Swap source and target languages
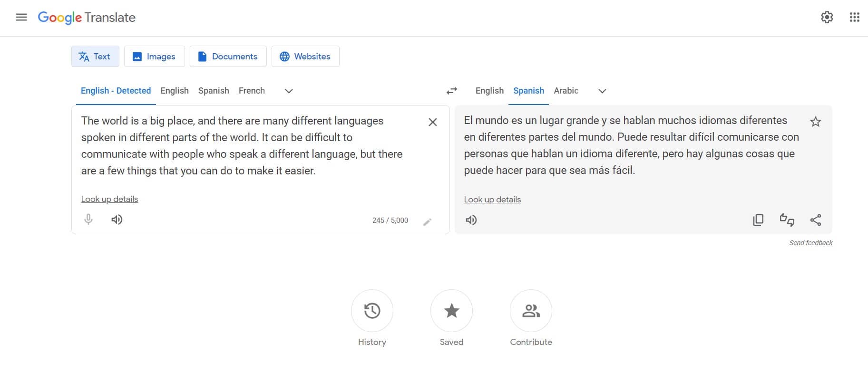The width and height of the screenshot is (868, 373). click(x=452, y=91)
